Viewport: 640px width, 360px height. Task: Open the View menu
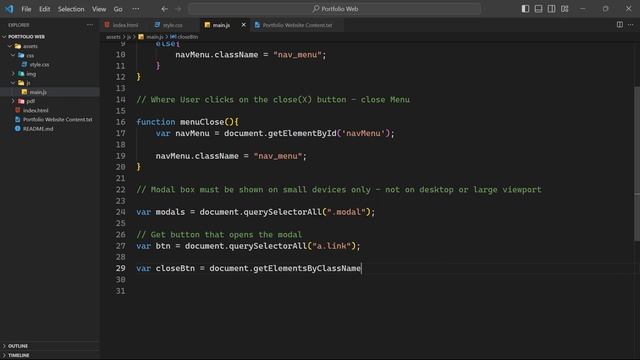(x=99, y=9)
